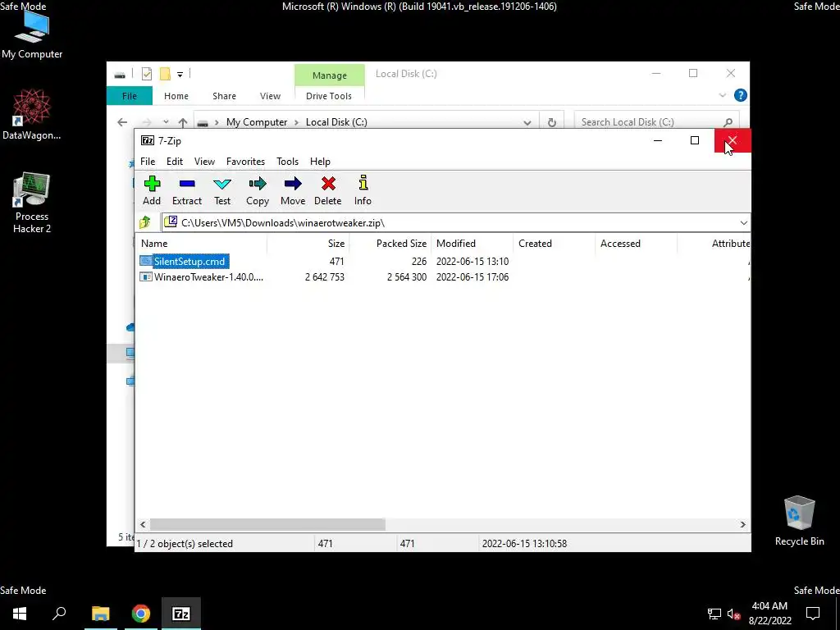Image resolution: width=840 pixels, height=630 pixels.
Task: Click the scroll left arrow in 7-Zip
Action: (143, 524)
